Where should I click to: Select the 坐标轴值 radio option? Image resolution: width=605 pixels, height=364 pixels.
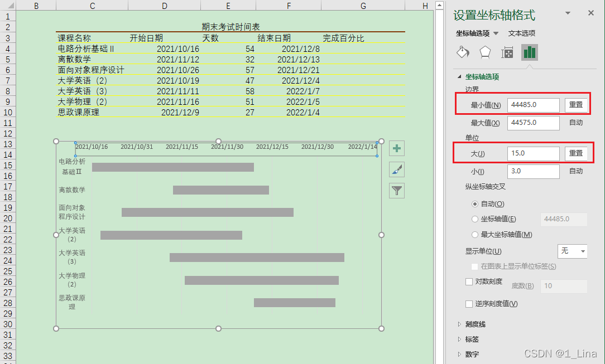pyautogui.click(x=475, y=219)
